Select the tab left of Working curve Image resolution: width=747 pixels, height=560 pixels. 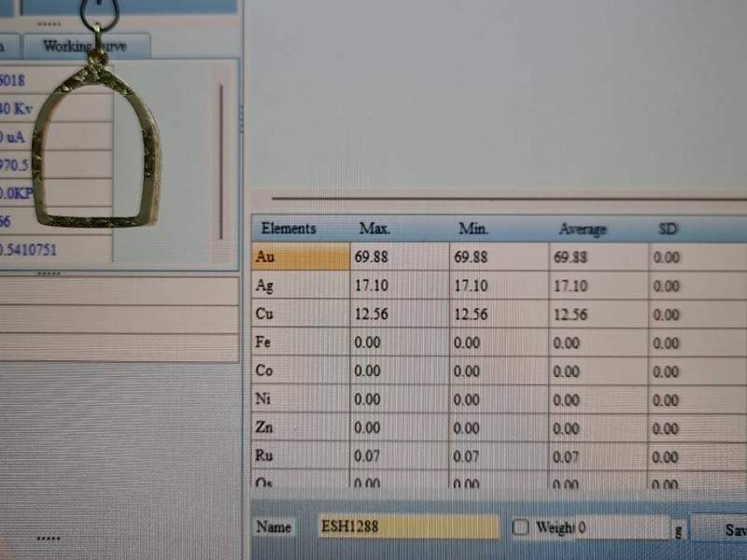pos(9,46)
